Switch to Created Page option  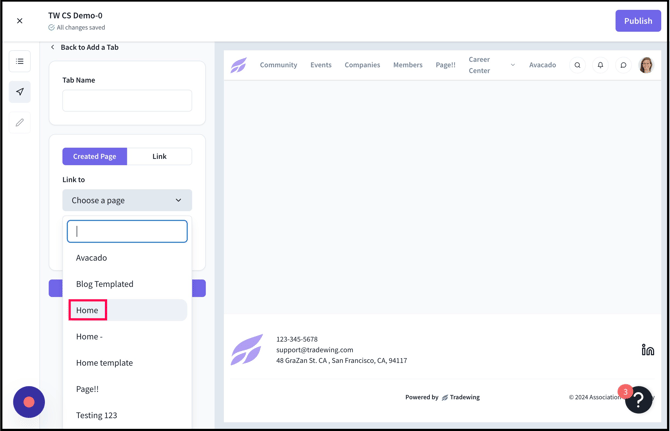click(x=94, y=156)
